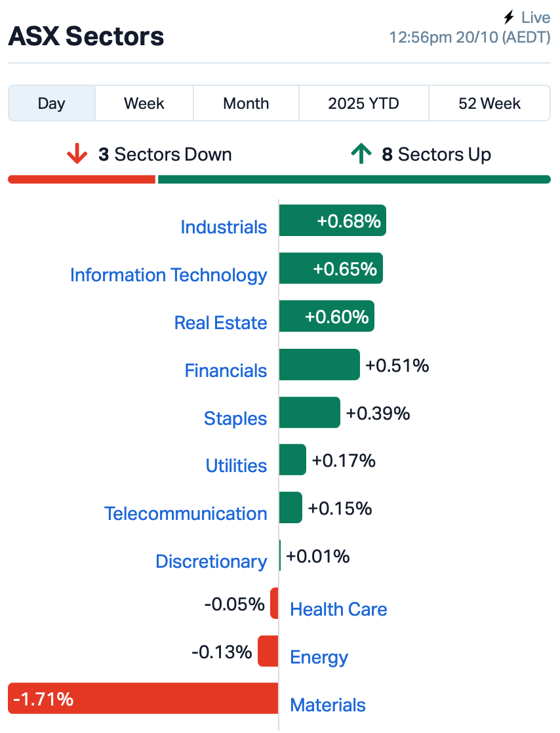Open the Industrials sector link
Screen dimensions: 560x733
(x=224, y=227)
